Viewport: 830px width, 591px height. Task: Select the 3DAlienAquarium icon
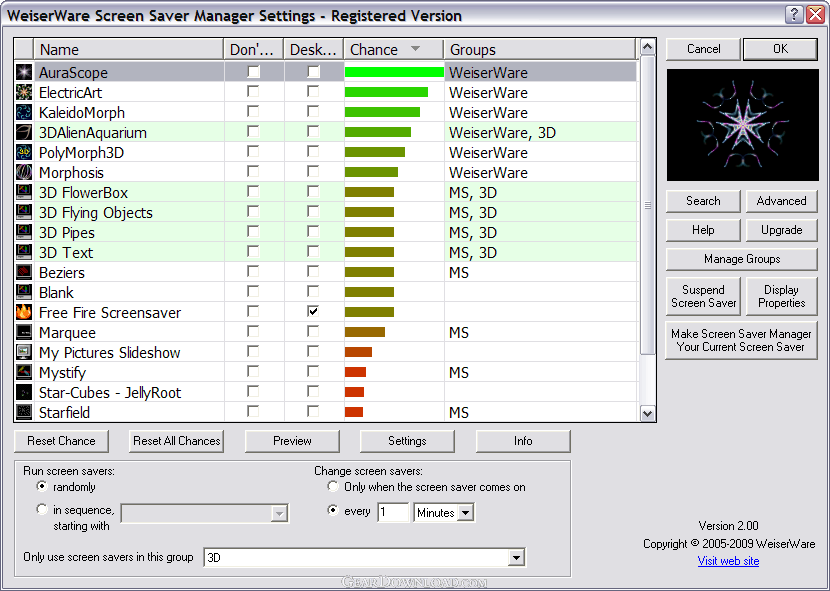24,132
